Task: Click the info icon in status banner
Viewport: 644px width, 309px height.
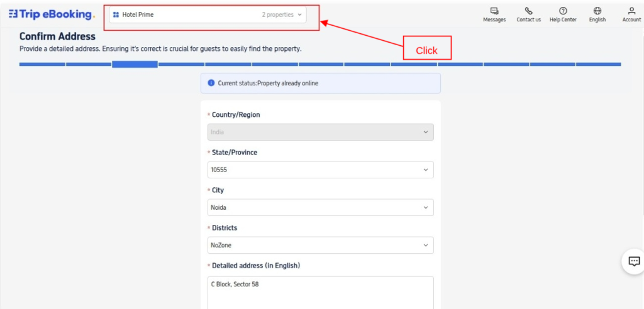Action: [211, 83]
